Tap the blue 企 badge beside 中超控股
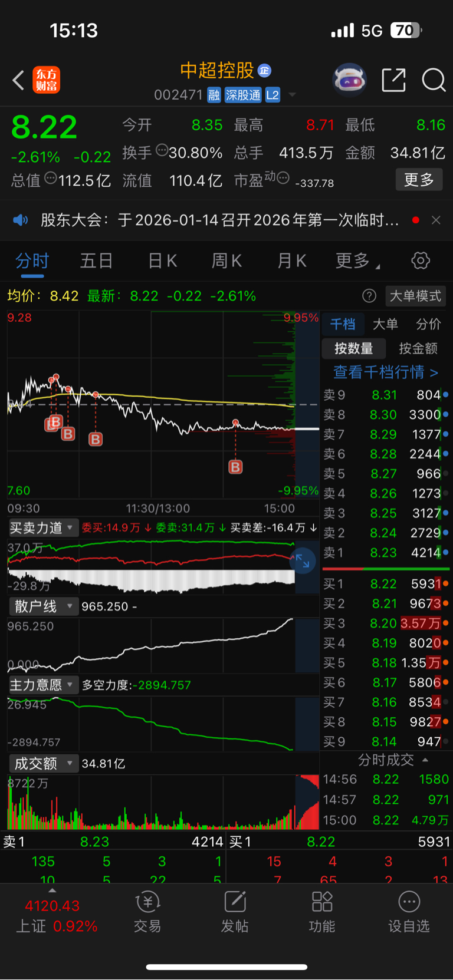The height and width of the screenshot is (980, 453). (x=264, y=71)
